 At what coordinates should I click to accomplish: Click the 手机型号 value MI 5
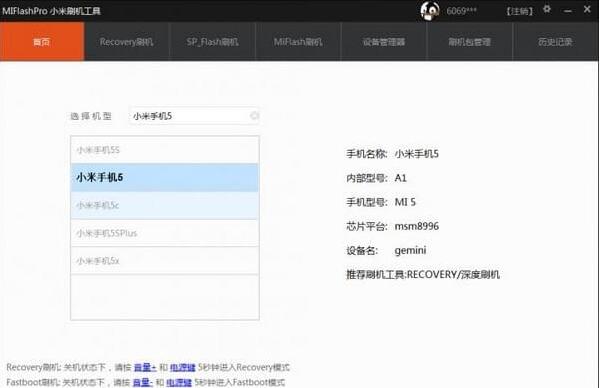405,202
